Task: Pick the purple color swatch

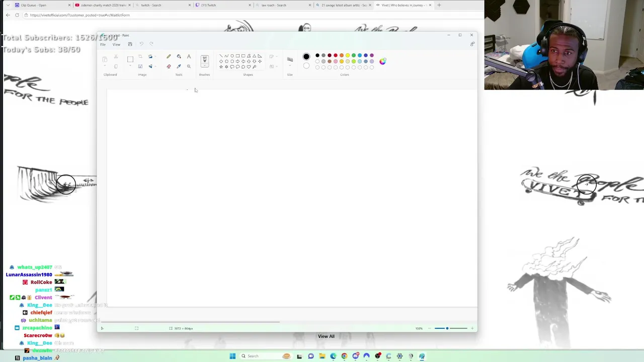Action: [x=372, y=56]
